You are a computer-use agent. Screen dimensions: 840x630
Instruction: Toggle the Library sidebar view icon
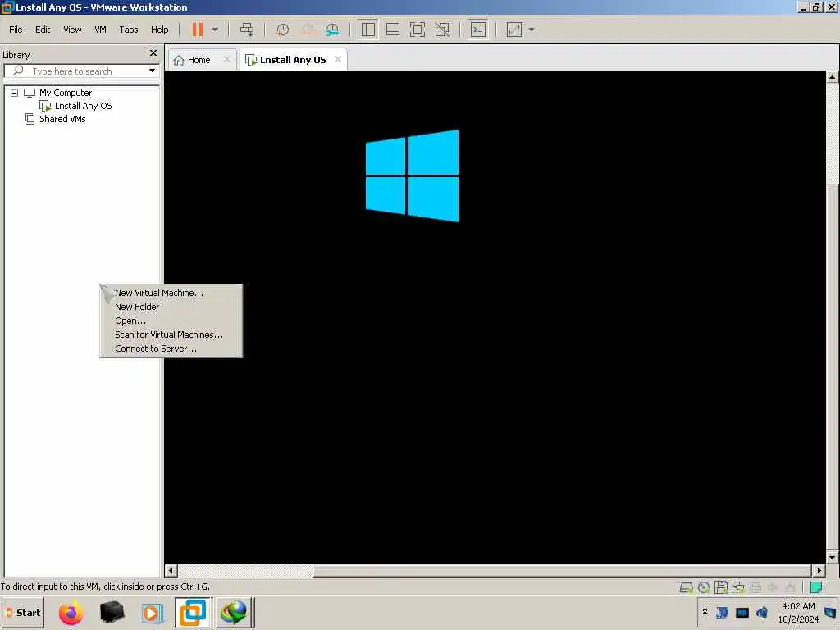click(368, 30)
